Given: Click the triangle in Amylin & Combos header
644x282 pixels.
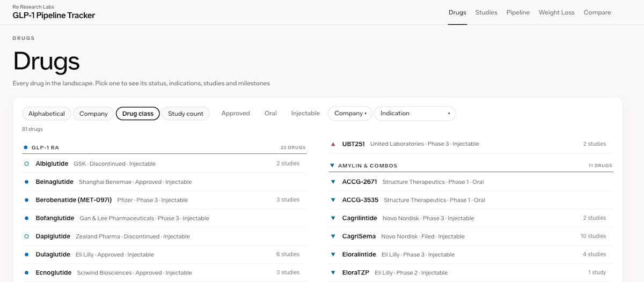Looking at the screenshot, I should pyautogui.click(x=332, y=166).
